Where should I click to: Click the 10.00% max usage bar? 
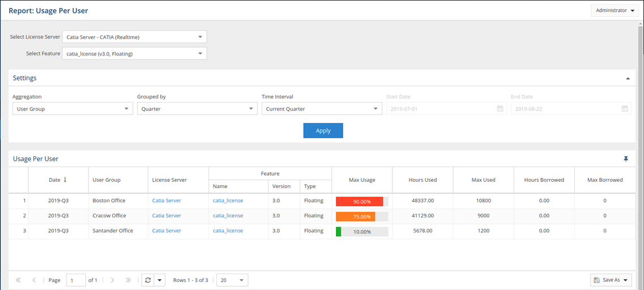tap(362, 231)
